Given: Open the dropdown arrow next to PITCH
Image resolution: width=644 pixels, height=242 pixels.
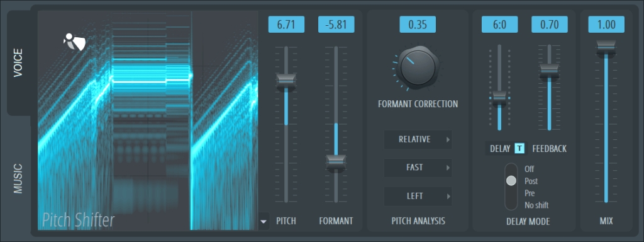Looking at the screenshot, I should point(264,221).
